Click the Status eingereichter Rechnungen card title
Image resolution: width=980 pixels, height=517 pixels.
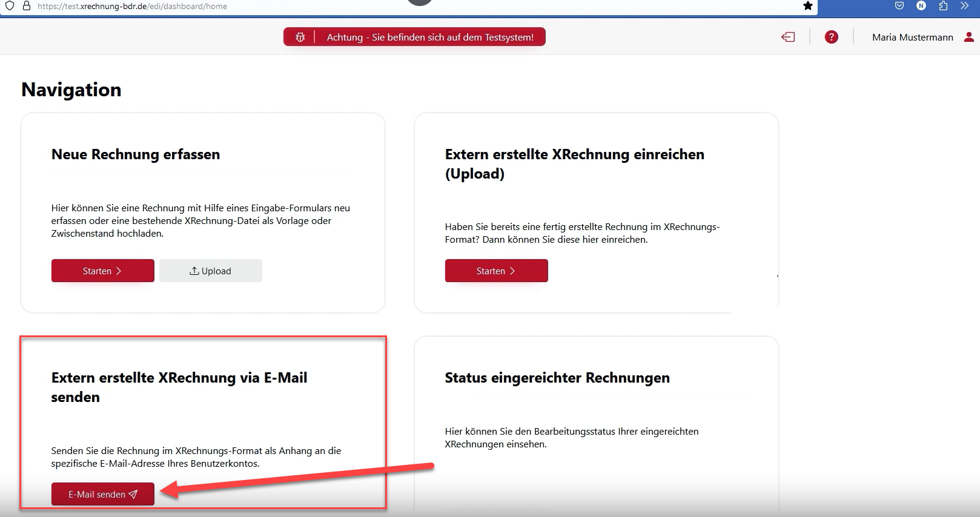coord(557,378)
